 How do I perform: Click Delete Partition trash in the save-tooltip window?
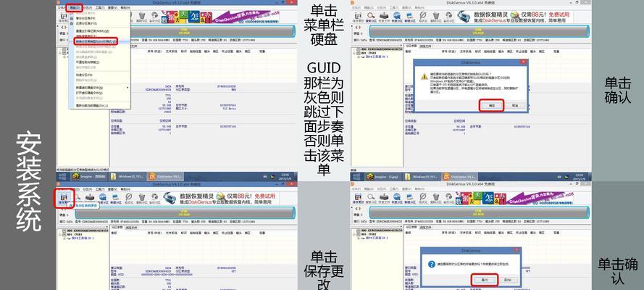click(142, 199)
